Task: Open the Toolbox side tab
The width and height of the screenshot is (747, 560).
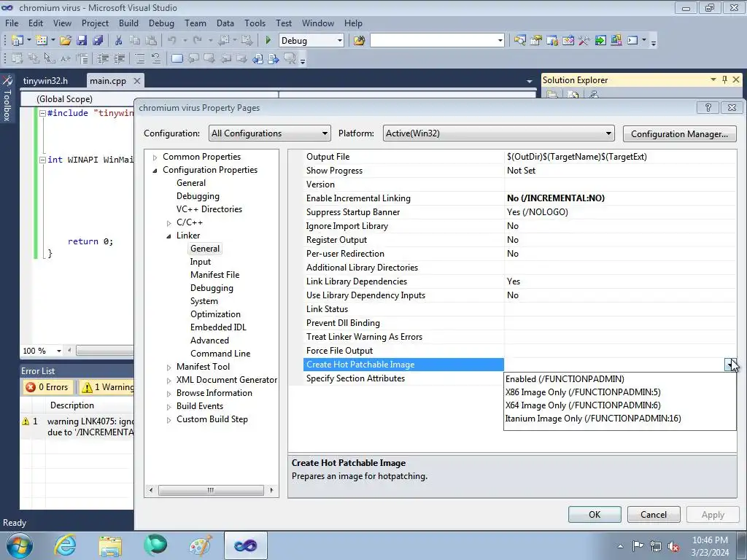Action: pos(7,99)
